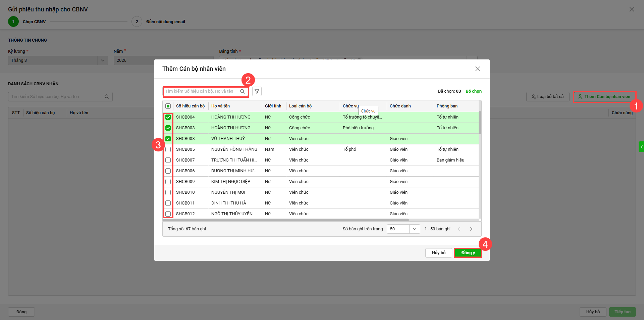
Task: Close the Thêm Cán bộ nhân viên dialog
Action: click(x=477, y=69)
